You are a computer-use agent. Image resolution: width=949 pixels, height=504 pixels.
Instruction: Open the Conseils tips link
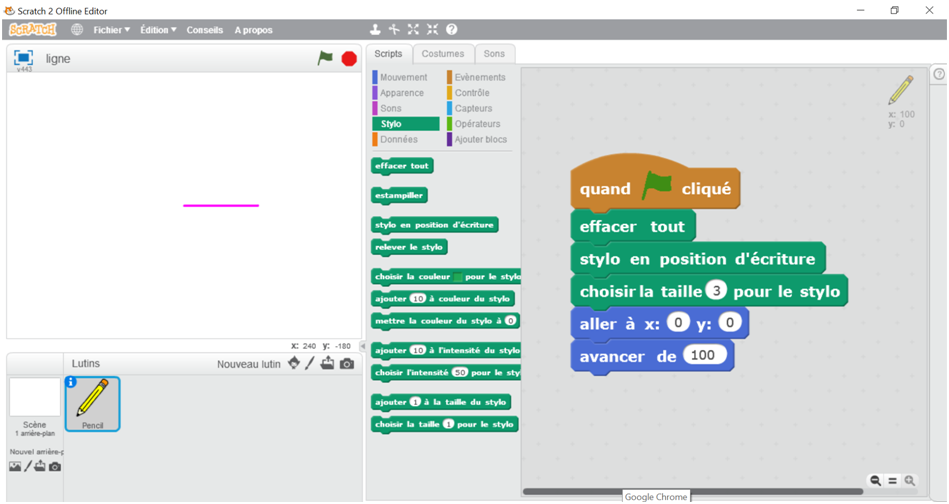[205, 30]
